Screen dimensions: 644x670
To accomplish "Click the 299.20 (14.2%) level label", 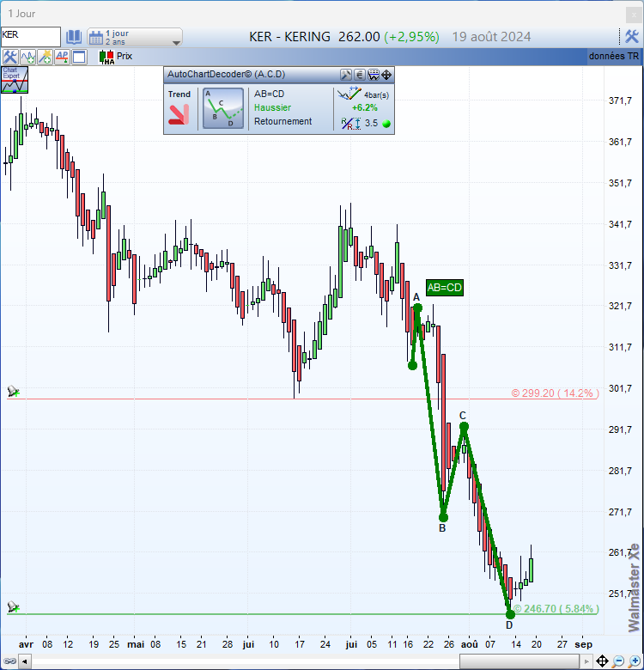I will 555,393.
